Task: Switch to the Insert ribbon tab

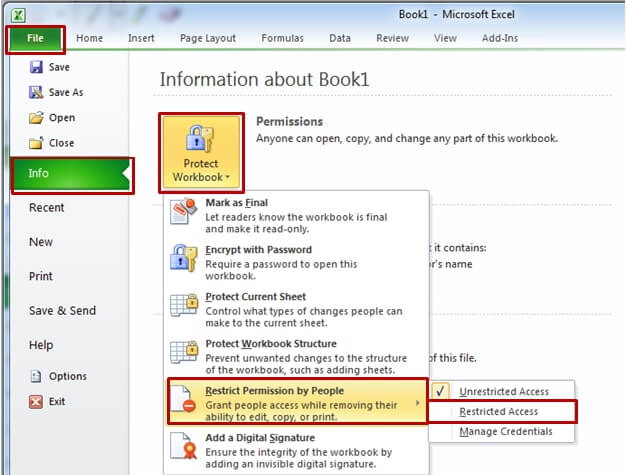Action: click(x=141, y=38)
